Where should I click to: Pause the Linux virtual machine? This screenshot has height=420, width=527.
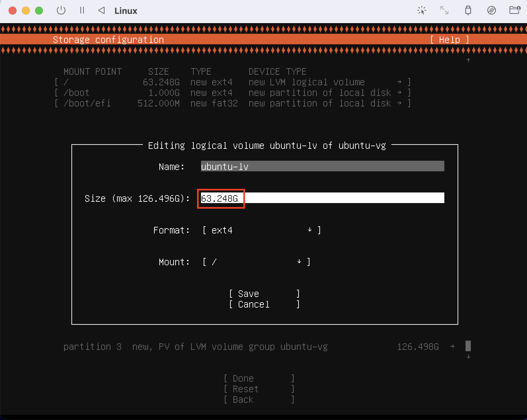pos(82,11)
